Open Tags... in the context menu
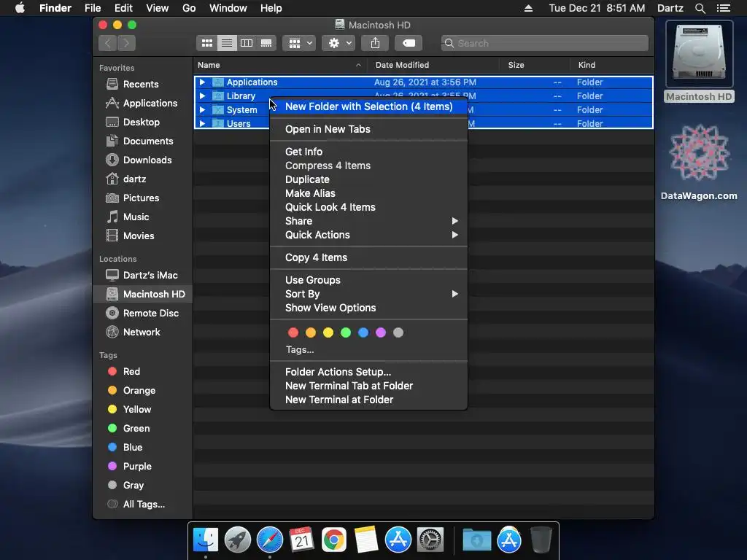 [x=300, y=350]
